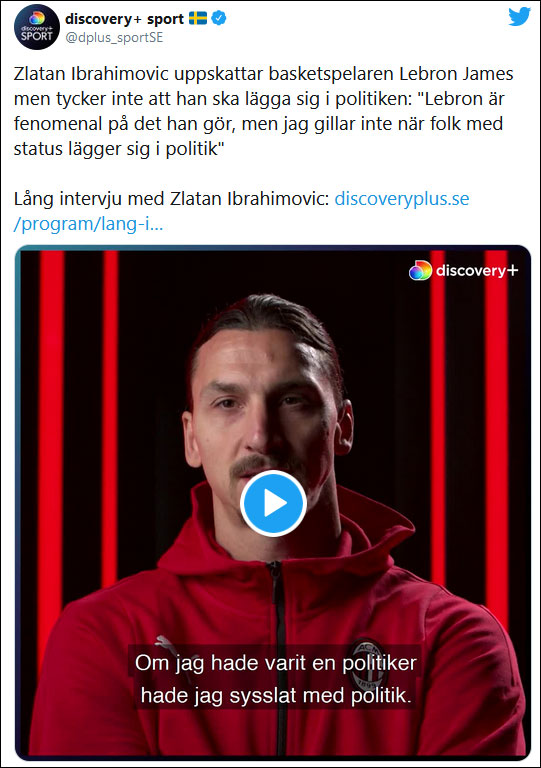Click the Twitter bird logo
The height and width of the screenshot is (768, 541).
click(519, 17)
